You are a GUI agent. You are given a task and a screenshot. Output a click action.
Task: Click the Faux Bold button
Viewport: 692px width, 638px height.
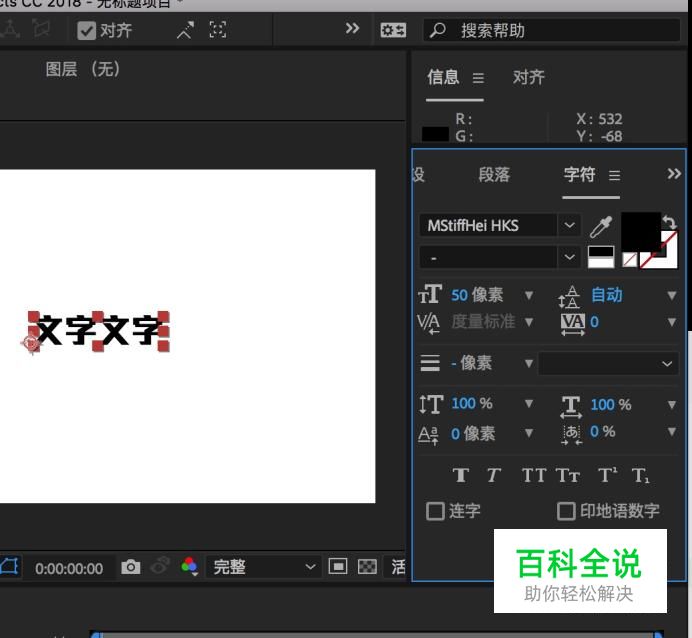tap(460, 476)
